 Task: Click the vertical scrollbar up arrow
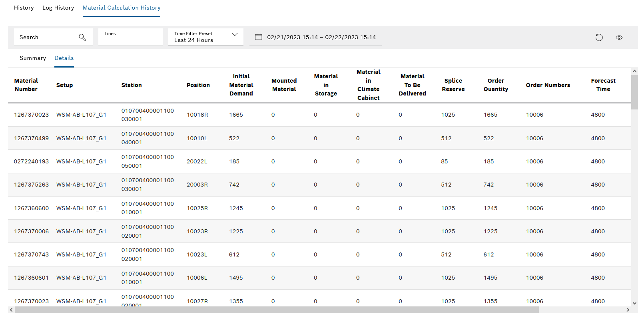(634, 71)
